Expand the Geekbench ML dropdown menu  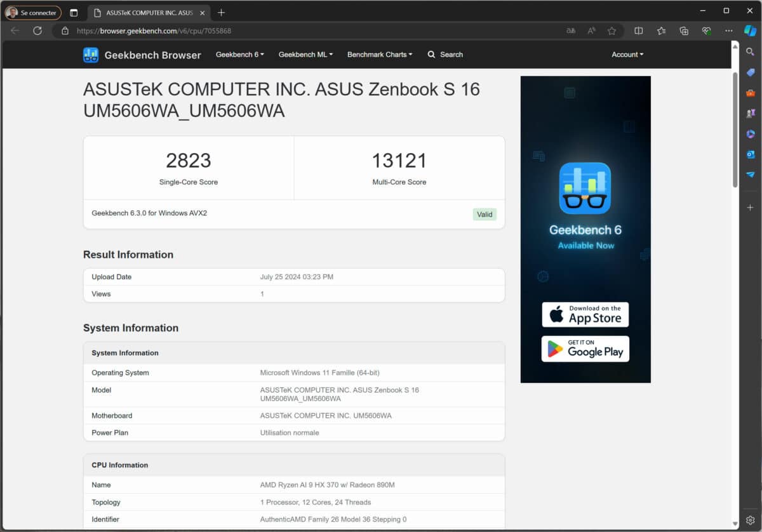(x=305, y=55)
